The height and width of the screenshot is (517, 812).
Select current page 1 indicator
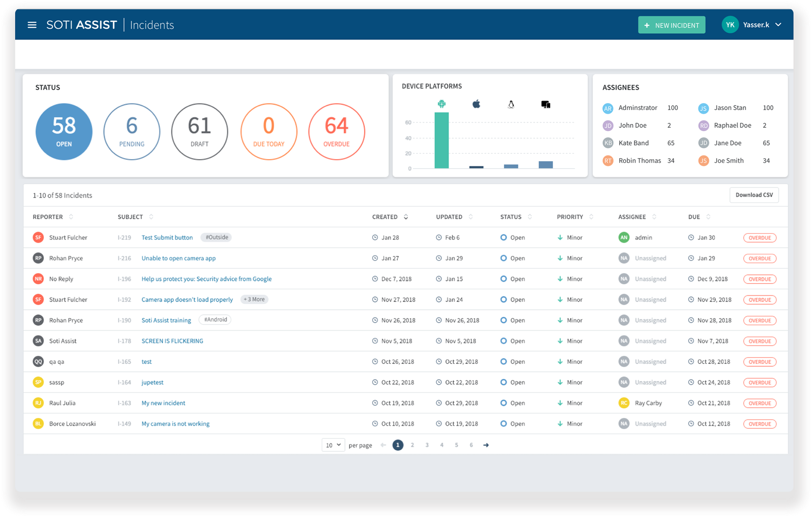point(398,445)
